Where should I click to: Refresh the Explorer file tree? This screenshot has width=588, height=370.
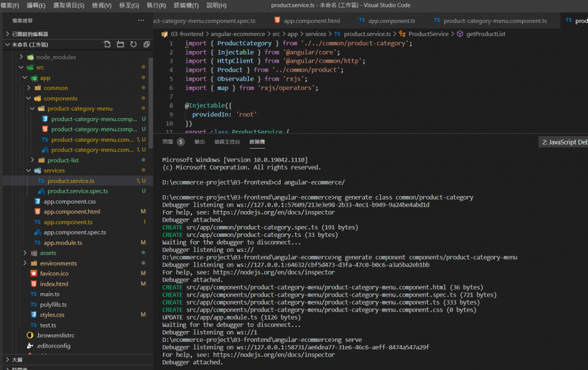click(x=133, y=44)
